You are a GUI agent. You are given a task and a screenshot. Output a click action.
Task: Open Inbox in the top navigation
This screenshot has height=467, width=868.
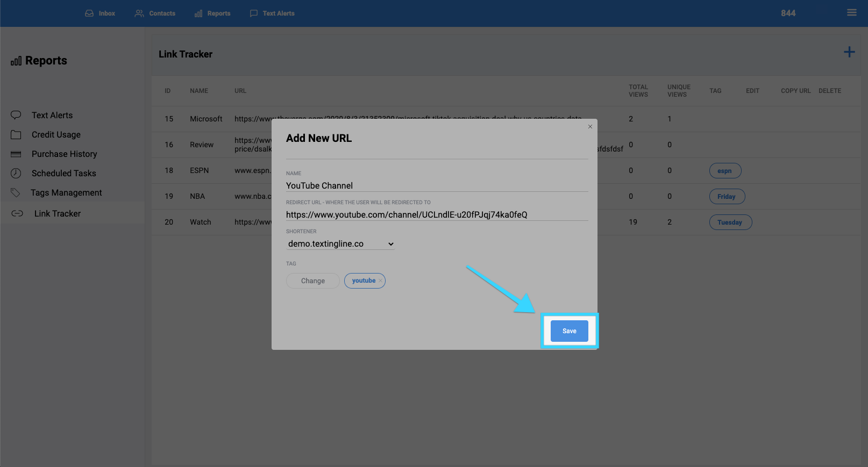pos(106,13)
